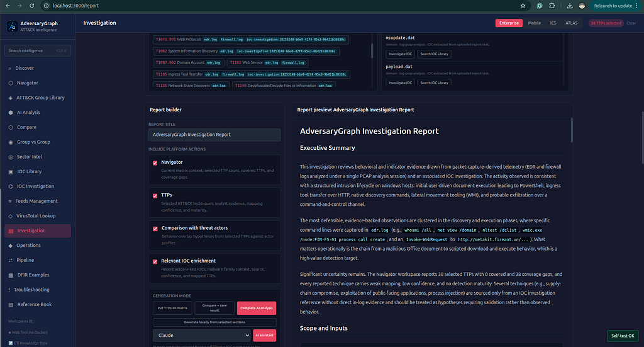Click Put TTPs on matrix button

click(x=172, y=308)
